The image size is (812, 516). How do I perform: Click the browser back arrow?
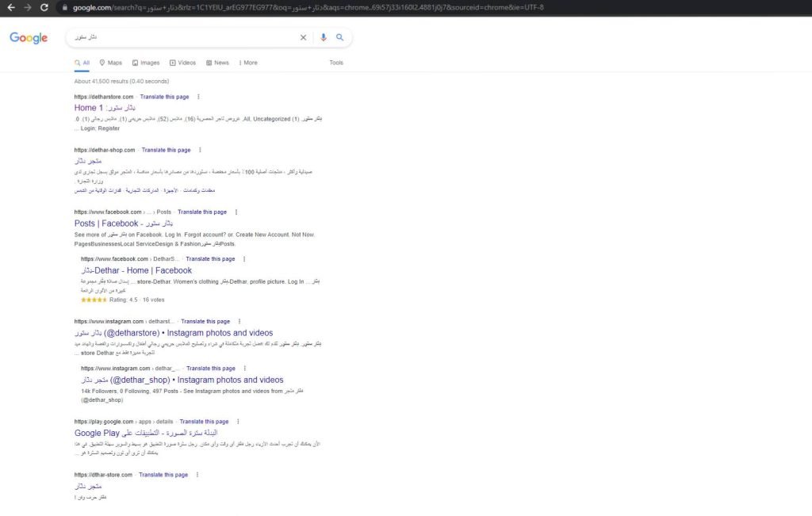pos(11,8)
